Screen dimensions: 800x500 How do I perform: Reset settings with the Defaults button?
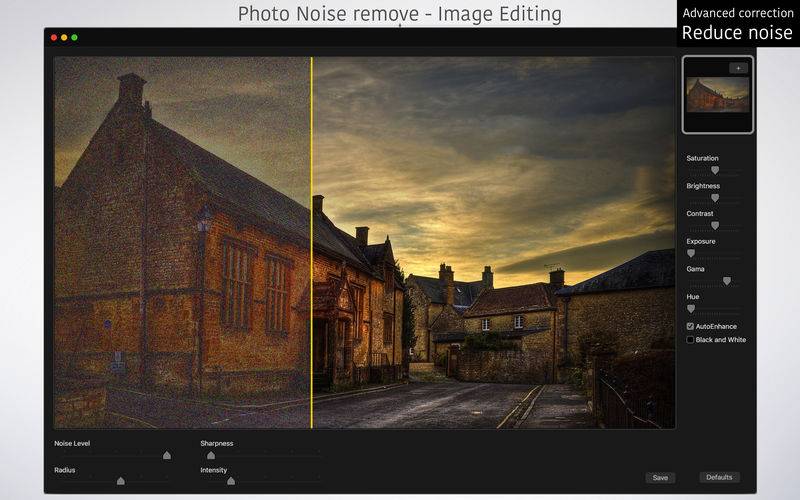coord(719,477)
